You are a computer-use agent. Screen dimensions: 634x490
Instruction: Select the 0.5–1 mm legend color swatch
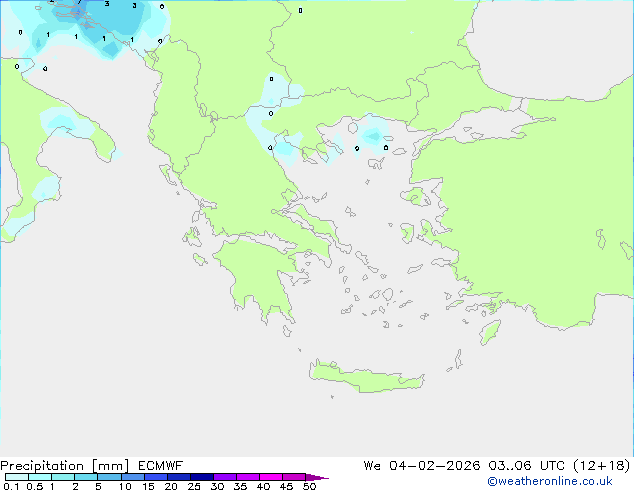(x=40, y=477)
